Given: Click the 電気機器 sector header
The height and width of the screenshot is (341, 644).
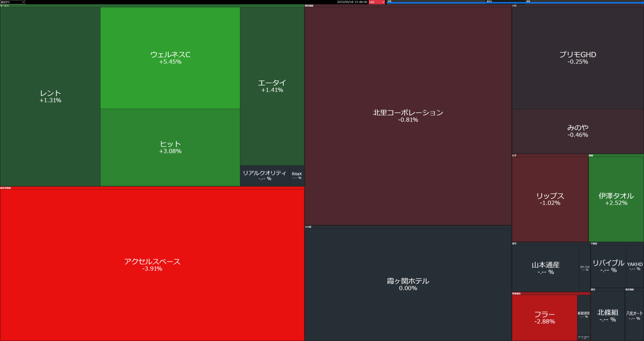Looking at the screenshot, I should point(635,289).
